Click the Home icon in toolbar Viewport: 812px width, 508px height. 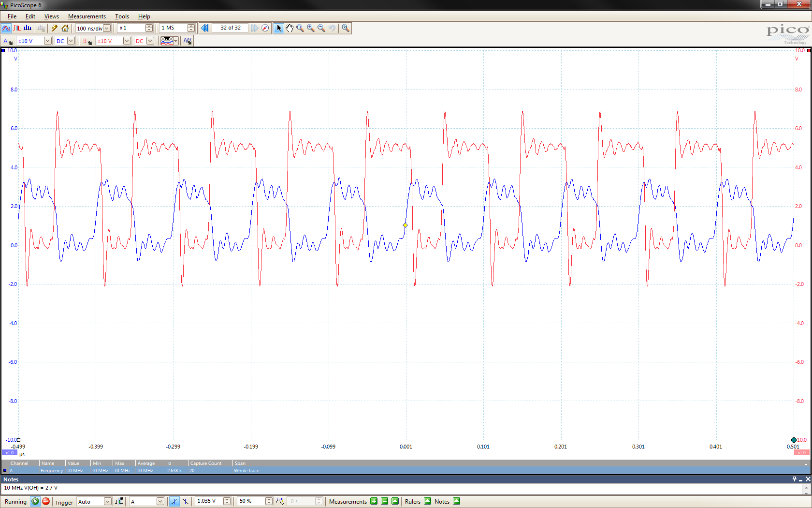[65, 28]
